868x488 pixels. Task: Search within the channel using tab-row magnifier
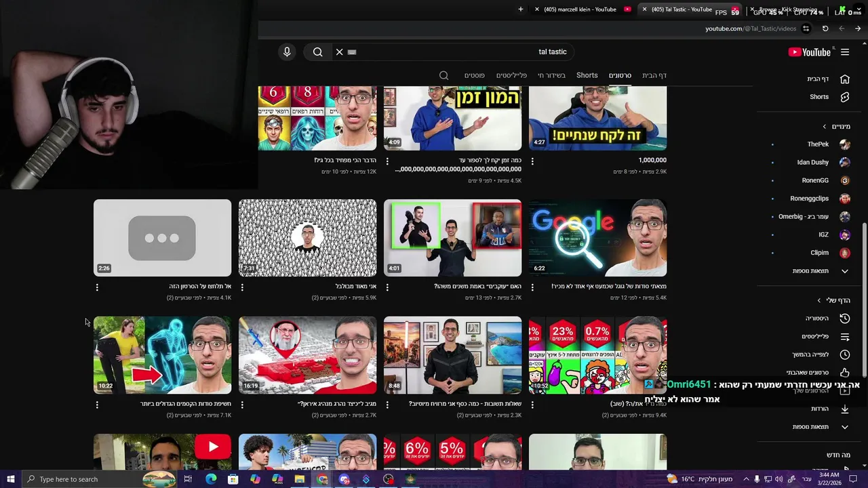pos(443,75)
